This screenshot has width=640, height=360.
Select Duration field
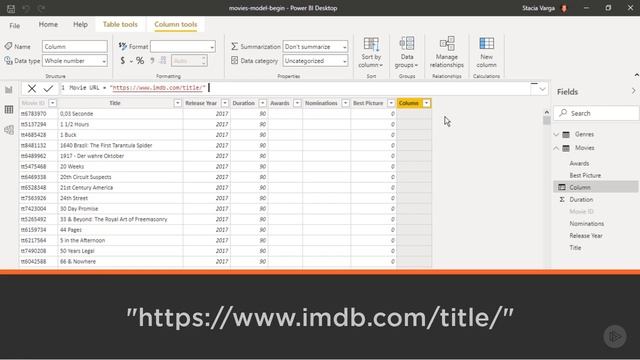click(581, 200)
